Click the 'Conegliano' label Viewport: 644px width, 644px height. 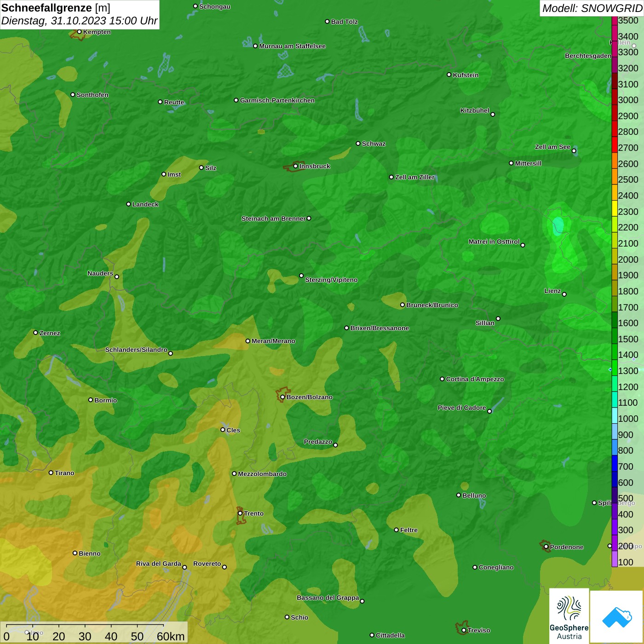[x=496, y=567]
